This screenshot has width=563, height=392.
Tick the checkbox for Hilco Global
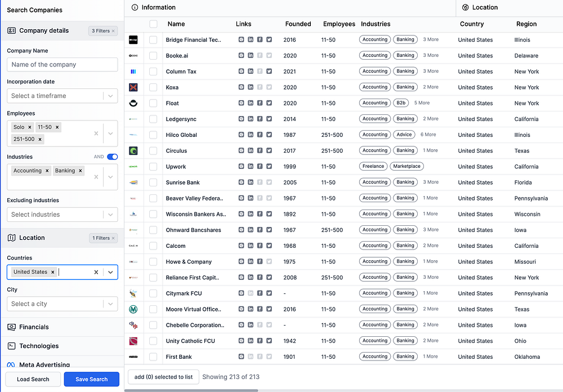pos(153,135)
